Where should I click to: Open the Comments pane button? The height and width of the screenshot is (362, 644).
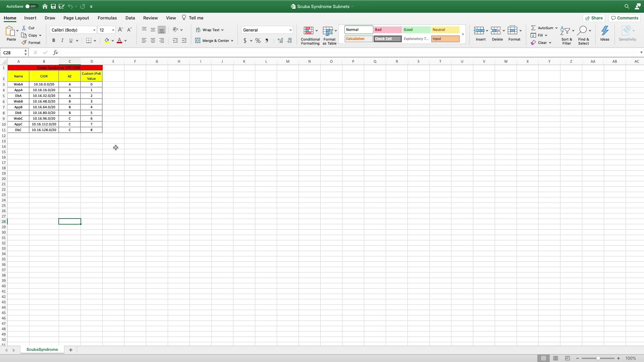624,18
